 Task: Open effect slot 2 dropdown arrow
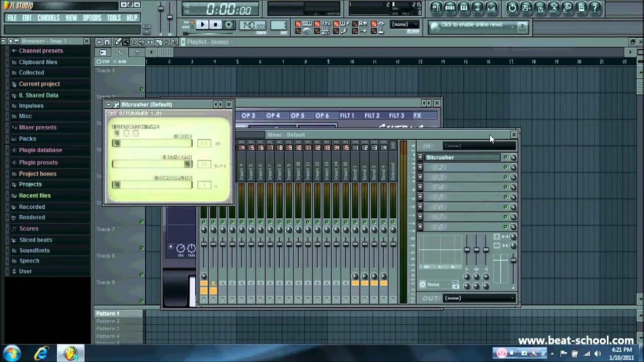[x=420, y=167]
